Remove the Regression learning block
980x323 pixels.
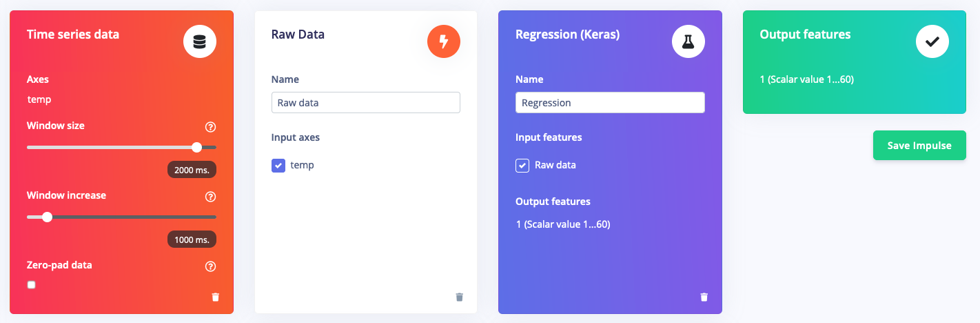[x=704, y=297]
